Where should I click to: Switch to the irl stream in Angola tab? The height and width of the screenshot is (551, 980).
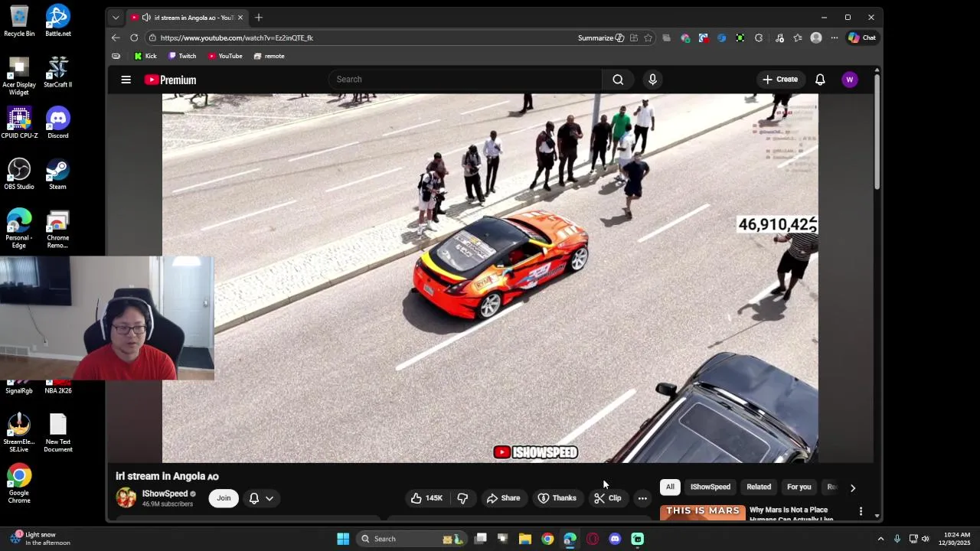[x=187, y=17]
